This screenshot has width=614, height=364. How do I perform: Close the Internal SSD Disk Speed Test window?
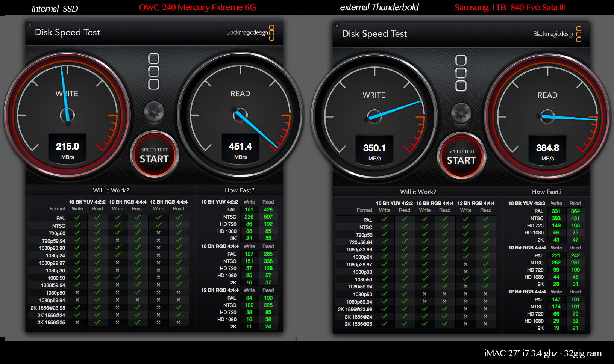(x=30, y=24)
